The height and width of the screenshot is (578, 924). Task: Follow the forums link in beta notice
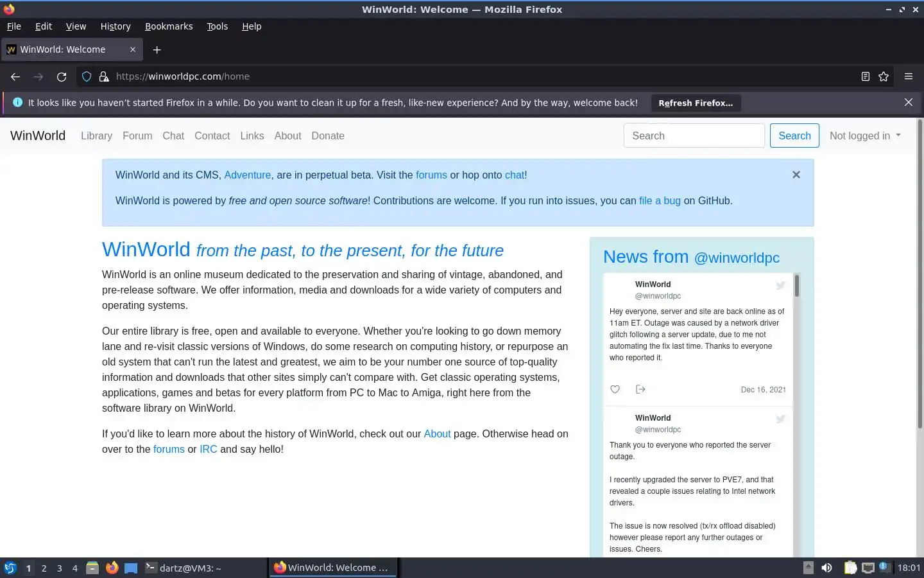tap(431, 175)
